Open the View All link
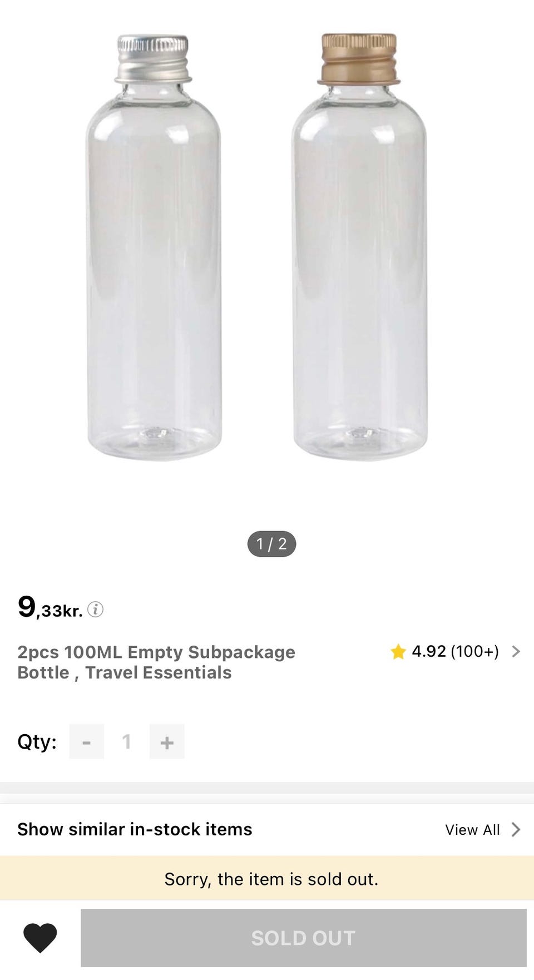This screenshot has height=980, width=534. coord(472,830)
